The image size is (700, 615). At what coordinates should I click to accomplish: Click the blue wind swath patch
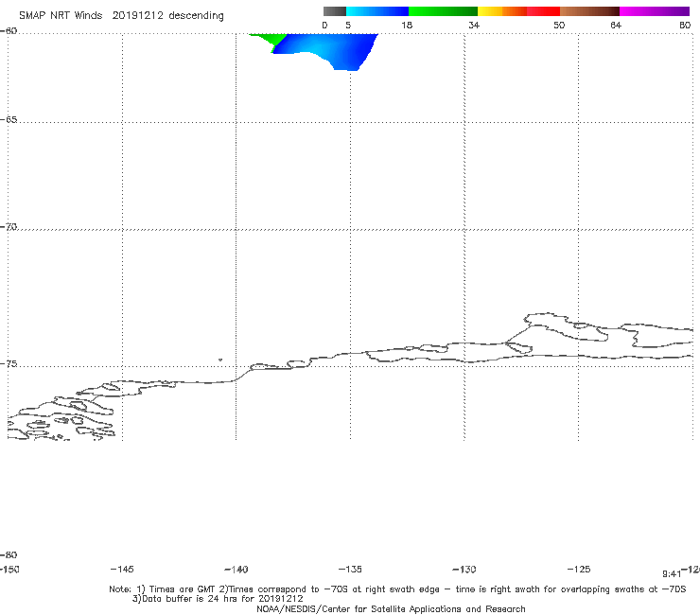(x=330, y=48)
